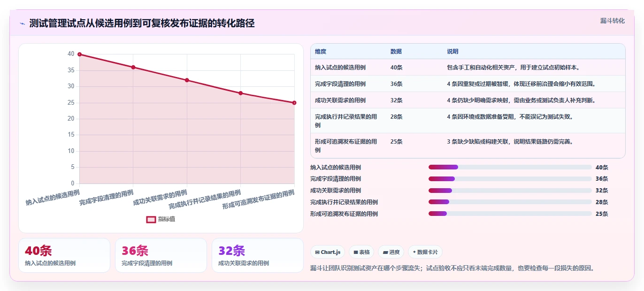Click the page title 测试管理试点从候选用例
Viewport: 644px width, 291px height.
tap(142, 23)
